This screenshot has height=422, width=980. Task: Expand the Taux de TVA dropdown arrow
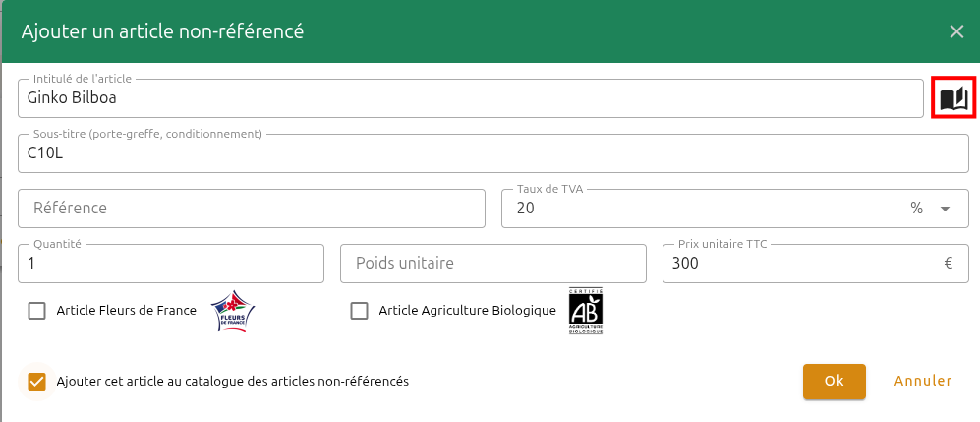[945, 209]
